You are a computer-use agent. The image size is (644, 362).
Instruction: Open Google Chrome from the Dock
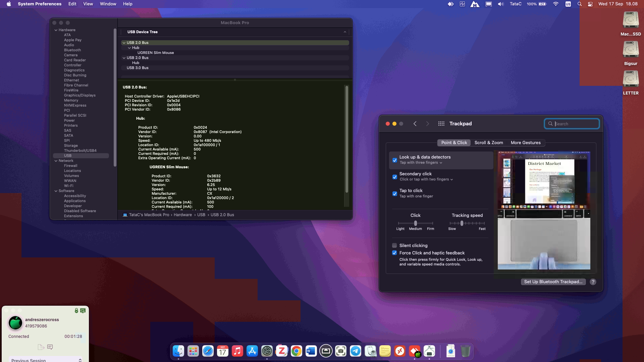point(296,351)
